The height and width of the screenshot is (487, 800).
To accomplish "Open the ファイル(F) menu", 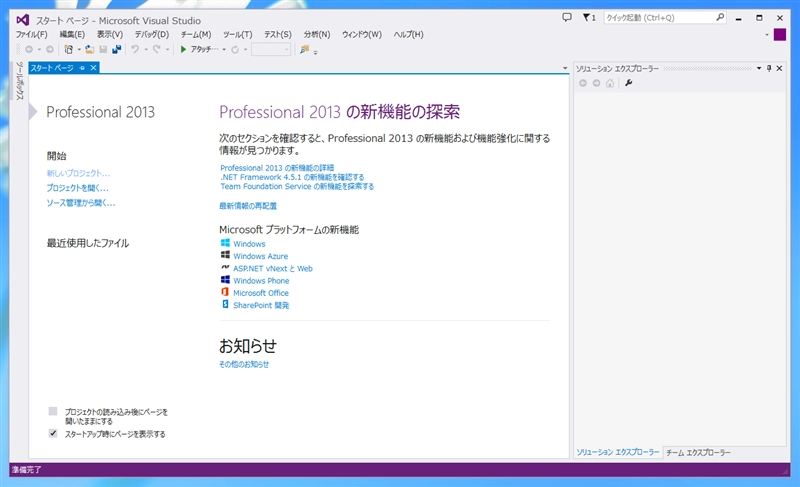I will tap(32, 34).
